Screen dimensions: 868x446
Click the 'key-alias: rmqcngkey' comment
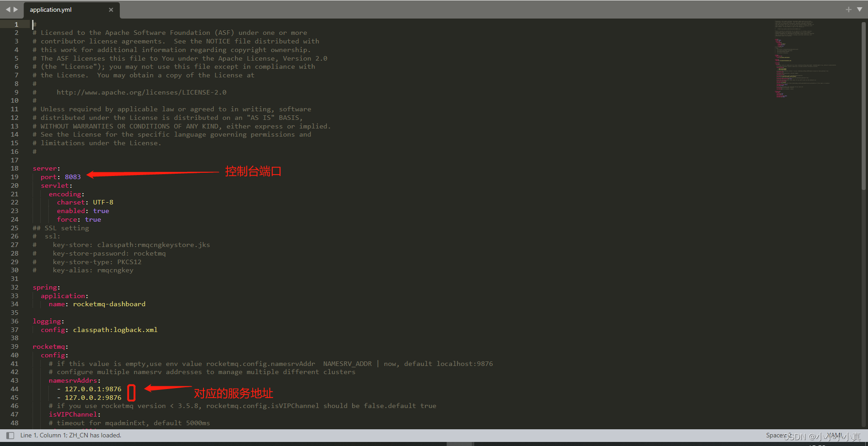coord(83,270)
